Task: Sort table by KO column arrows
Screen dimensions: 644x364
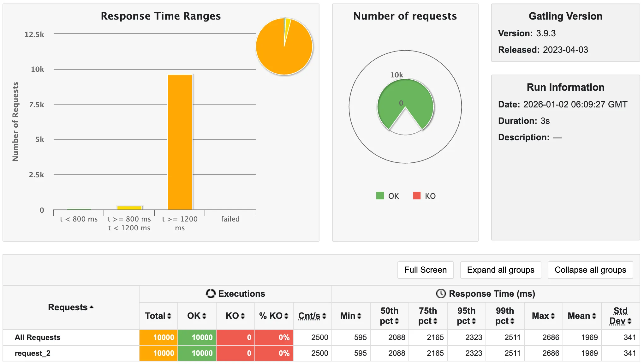Action: 243,316
